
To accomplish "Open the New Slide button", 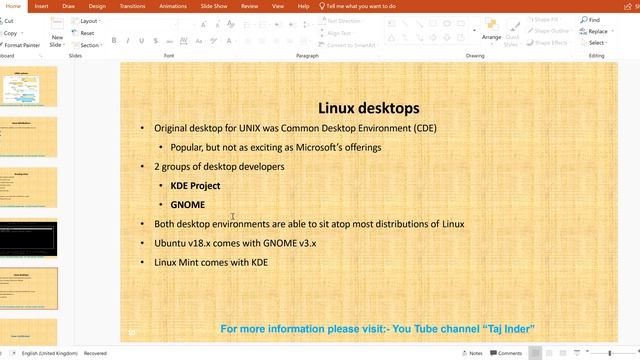I will pos(57,33).
